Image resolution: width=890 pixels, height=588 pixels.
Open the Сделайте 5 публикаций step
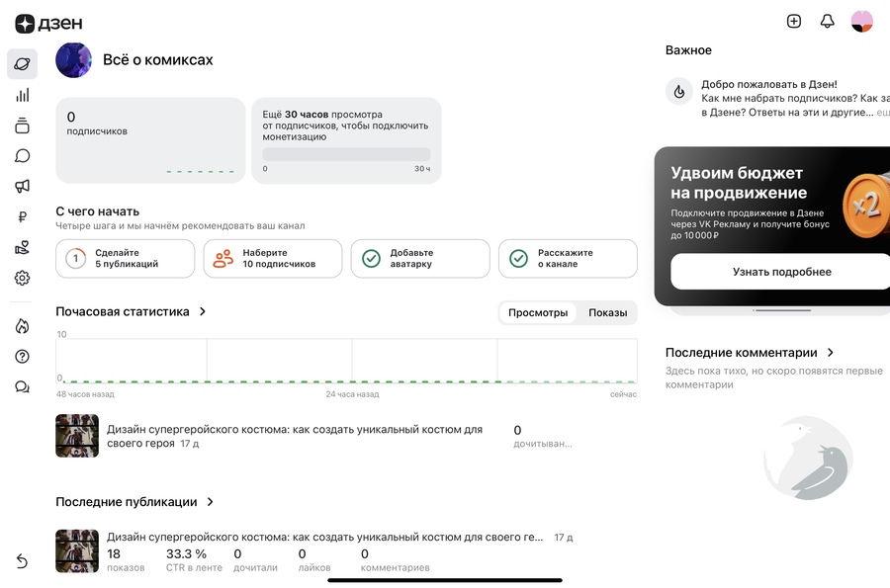(x=125, y=259)
